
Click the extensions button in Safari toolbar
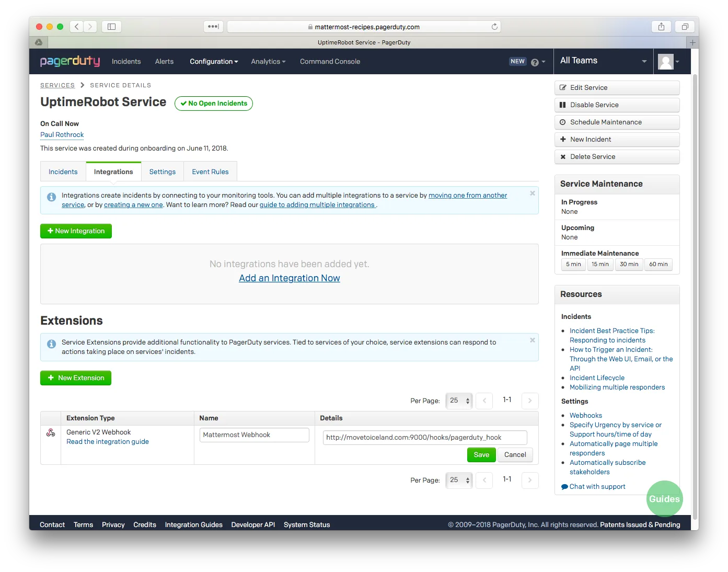point(213,26)
